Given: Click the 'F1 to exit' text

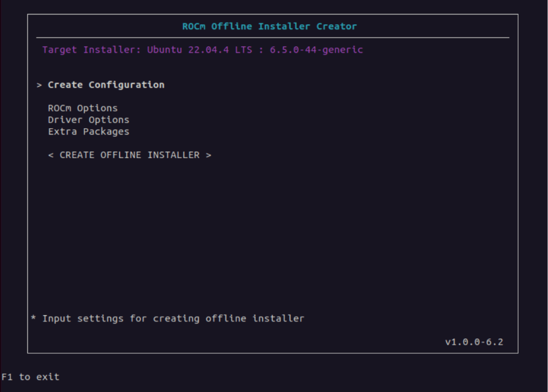Looking at the screenshot, I should point(31,377).
